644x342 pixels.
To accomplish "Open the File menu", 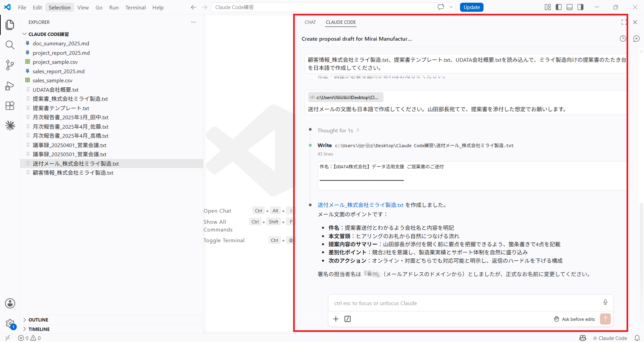I will click(22, 7).
